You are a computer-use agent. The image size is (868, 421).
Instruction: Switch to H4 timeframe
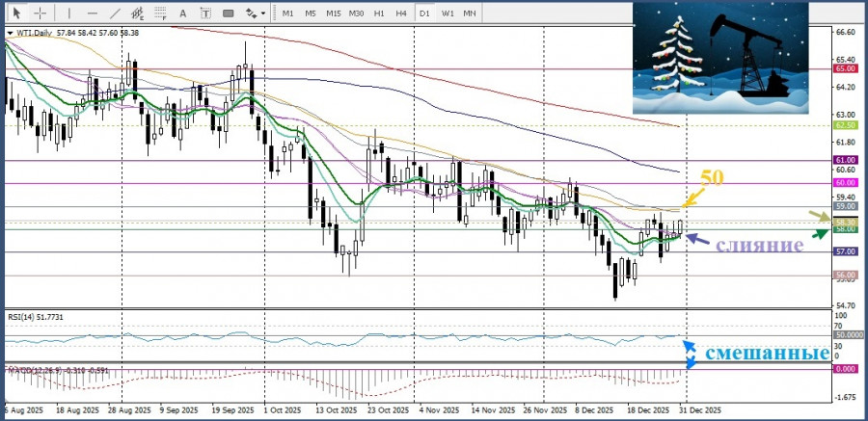coord(401,13)
